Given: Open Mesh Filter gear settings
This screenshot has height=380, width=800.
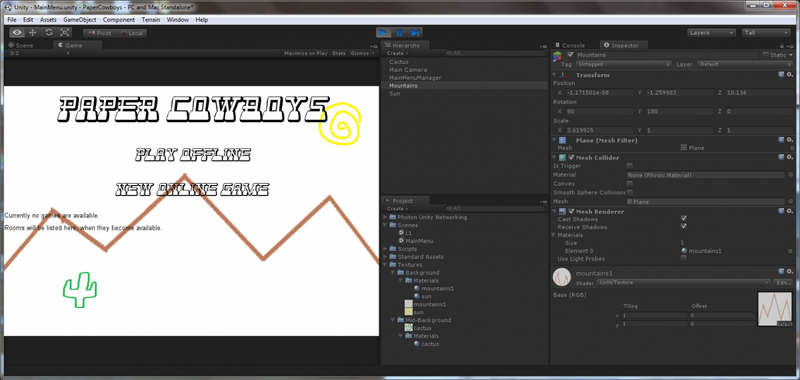Looking at the screenshot, I should [789, 139].
